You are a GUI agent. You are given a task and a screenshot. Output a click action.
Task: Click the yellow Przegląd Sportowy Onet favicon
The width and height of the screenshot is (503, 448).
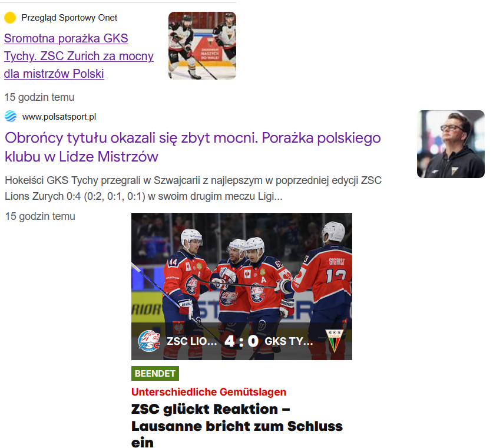point(10,18)
